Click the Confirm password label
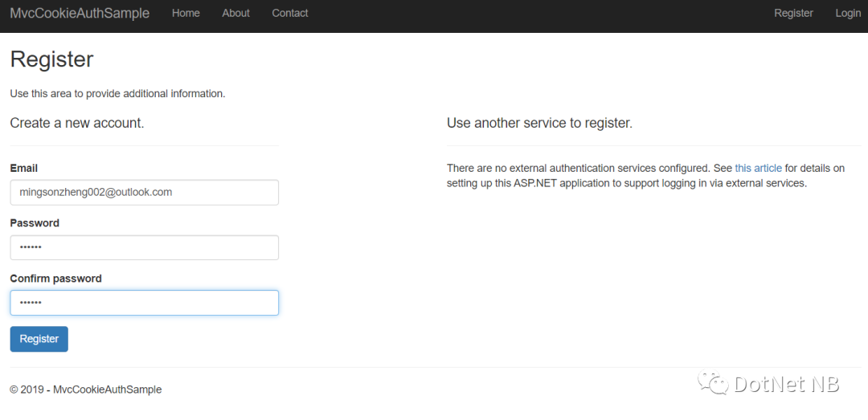Viewport: 868px width, 420px height. tap(56, 279)
